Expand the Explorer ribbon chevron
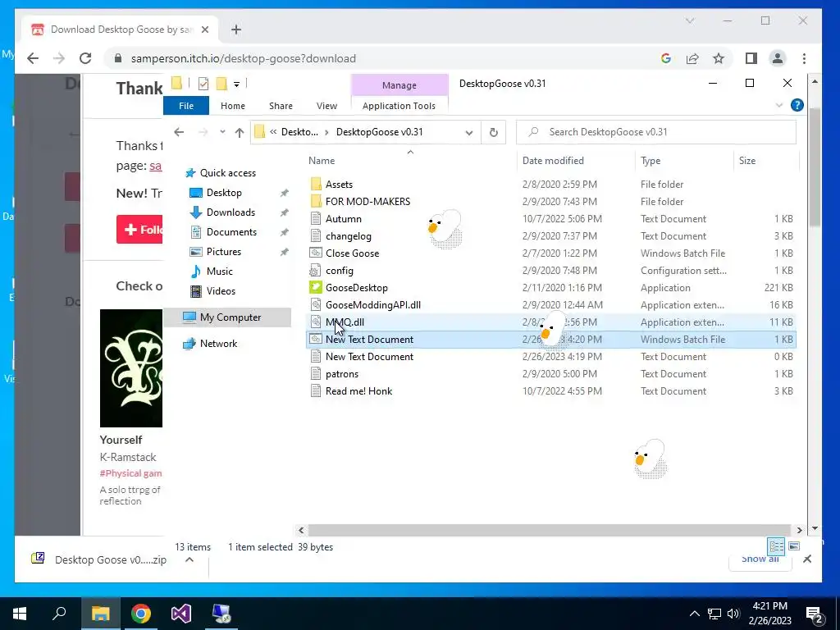 [x=779, y=105]
